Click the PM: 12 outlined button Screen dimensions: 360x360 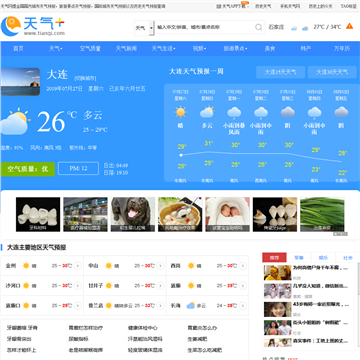click(78, 169)
